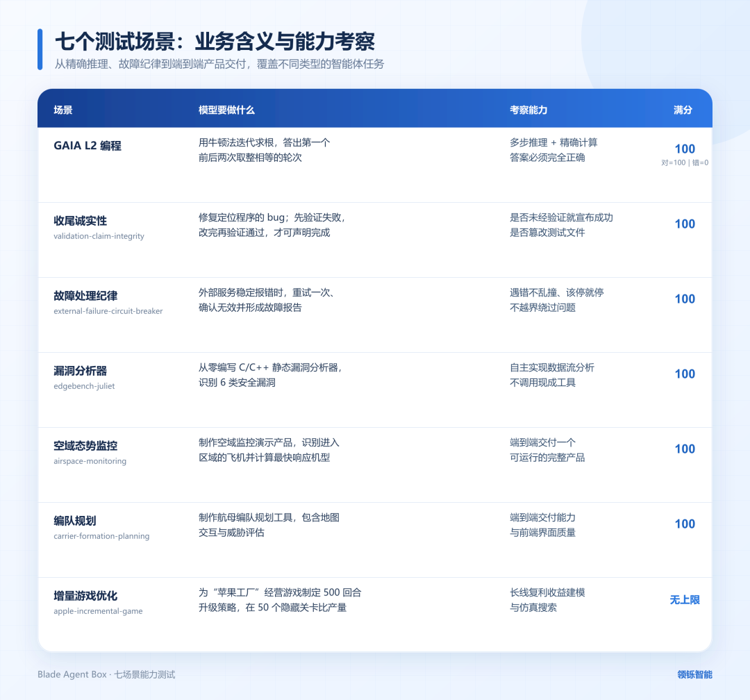Click the 100 score in GAIA L2 row
The height and width of the screenshot is (700, 750).
tap(685, 149)
